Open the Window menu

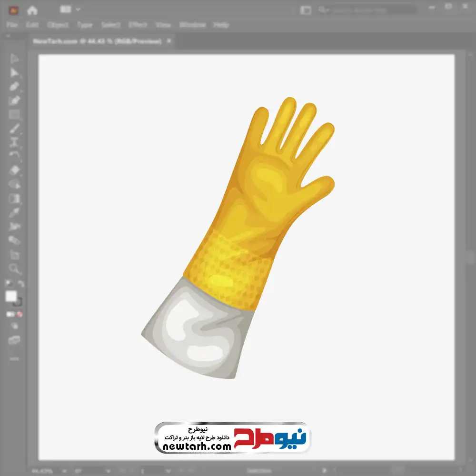click(192, 25)
